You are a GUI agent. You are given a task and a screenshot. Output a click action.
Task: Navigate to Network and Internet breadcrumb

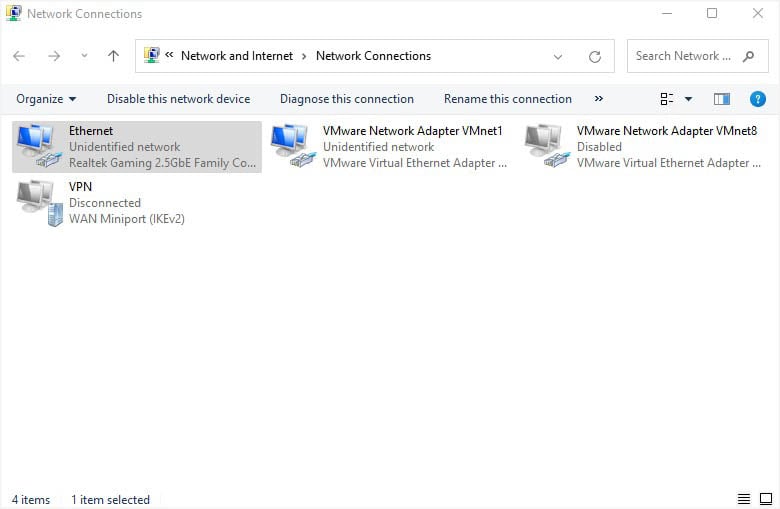237,56
